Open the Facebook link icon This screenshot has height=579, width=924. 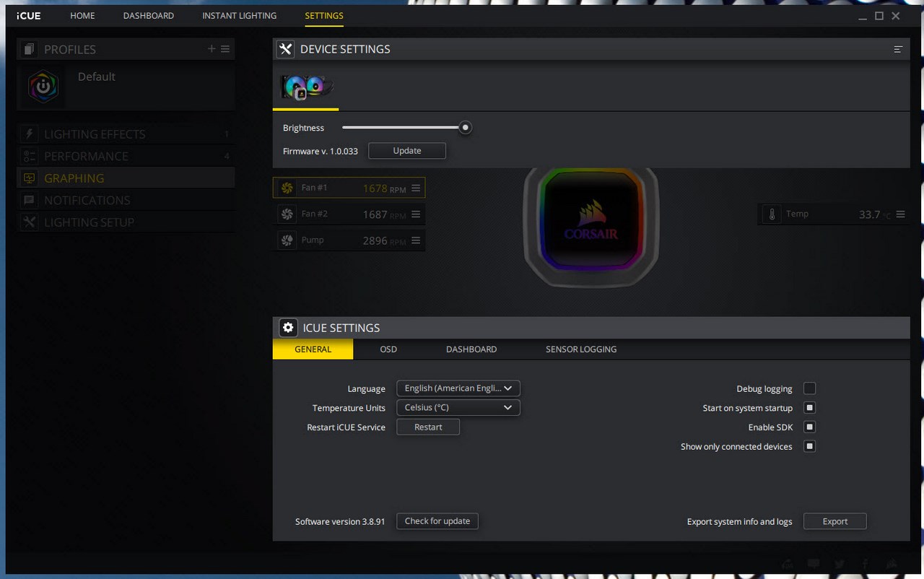tap(866, 564)
